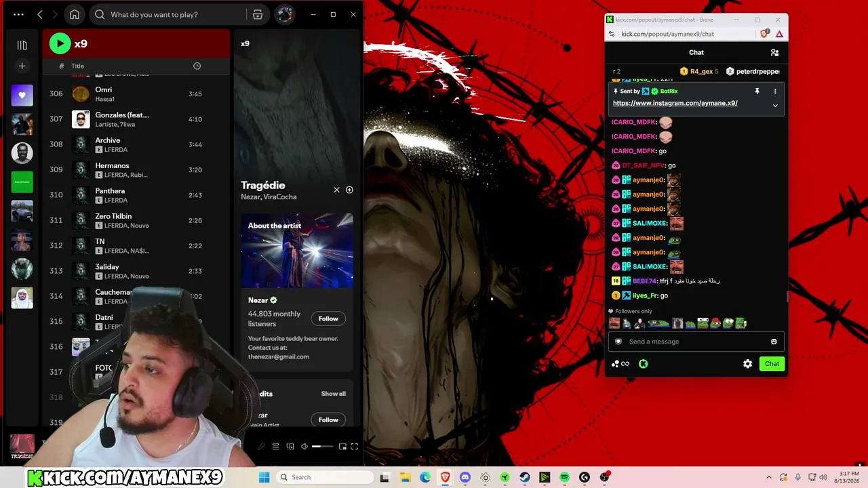Collapse the pinned message chevron
This screenshot has height=488, width=868.
(775, 105)
